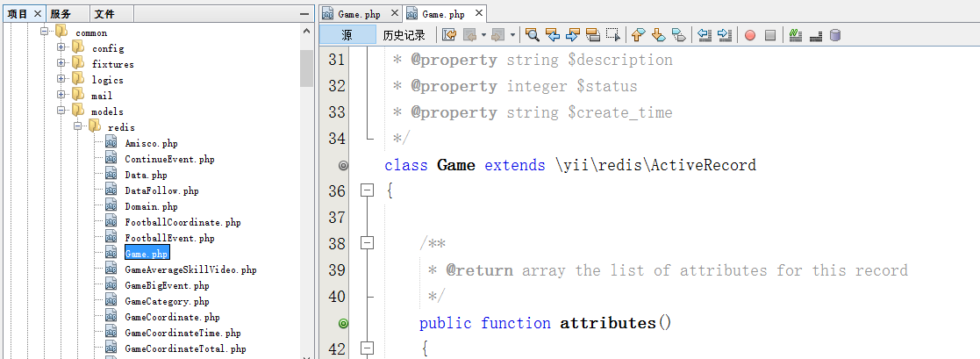
Task: Fold attributes function body at line 42
Action: 368,348
